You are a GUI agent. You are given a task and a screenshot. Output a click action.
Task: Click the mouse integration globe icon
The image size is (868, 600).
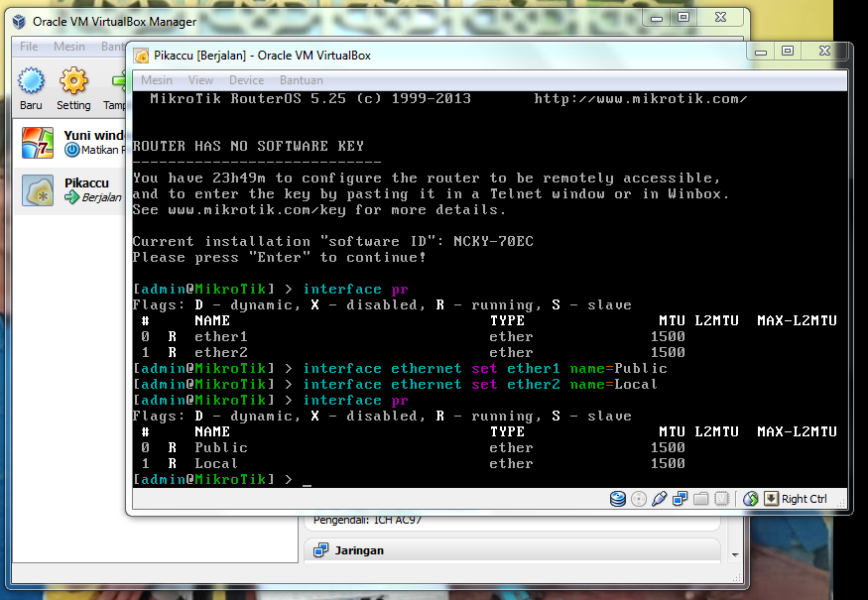click(751, 499)
